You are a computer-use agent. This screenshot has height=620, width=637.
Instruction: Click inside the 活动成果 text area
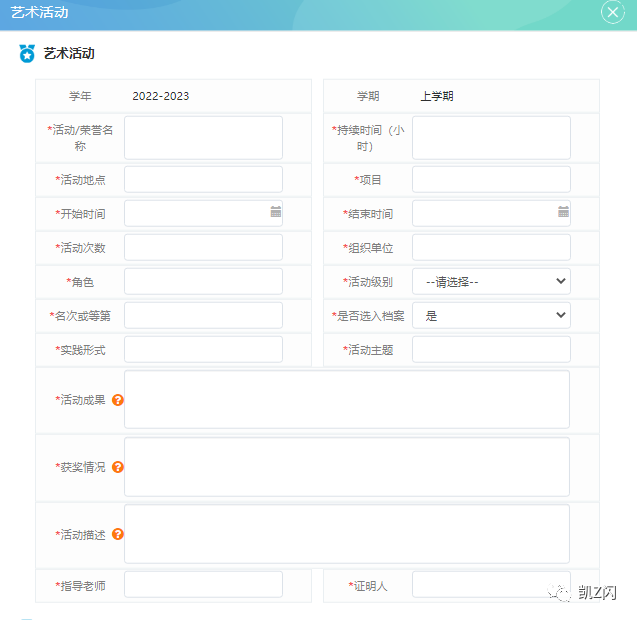pyautogui.click(x=346, y=400)
